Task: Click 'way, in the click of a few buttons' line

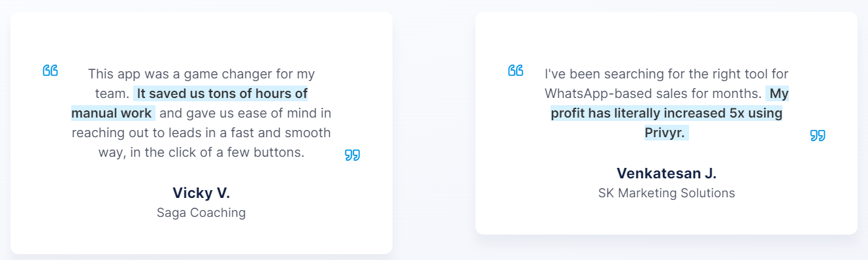Action: [201, 152]
